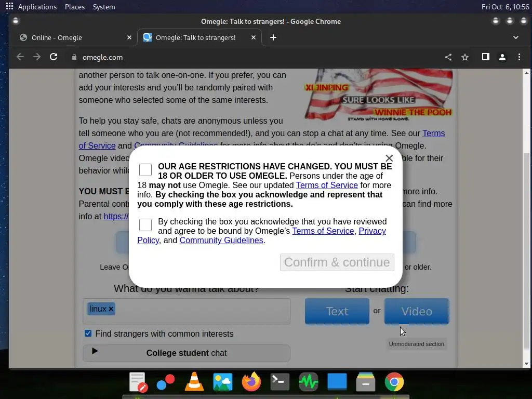
Task: Close the 'Omegle: Talk to strangers!' tab
Action: coord(254,37)
